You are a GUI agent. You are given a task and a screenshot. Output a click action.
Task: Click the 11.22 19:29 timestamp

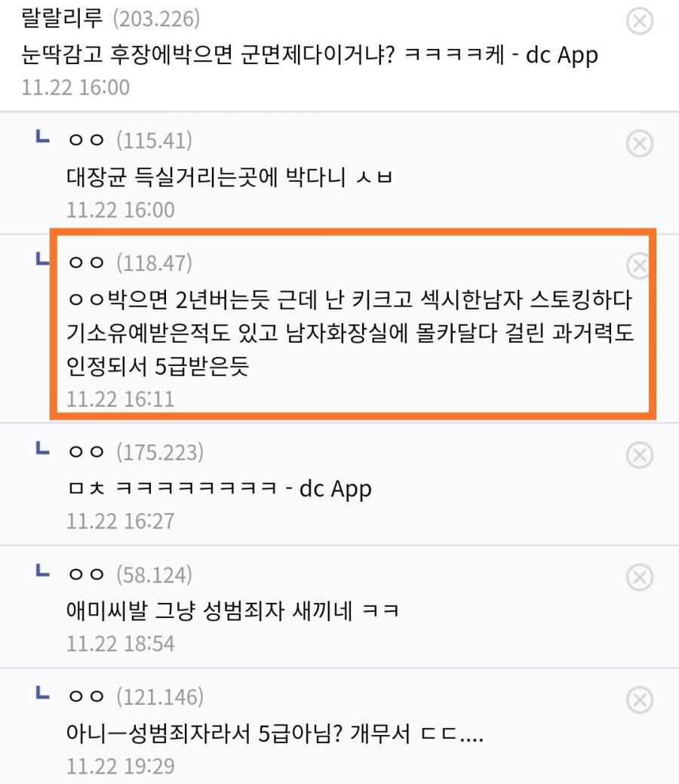121,766
